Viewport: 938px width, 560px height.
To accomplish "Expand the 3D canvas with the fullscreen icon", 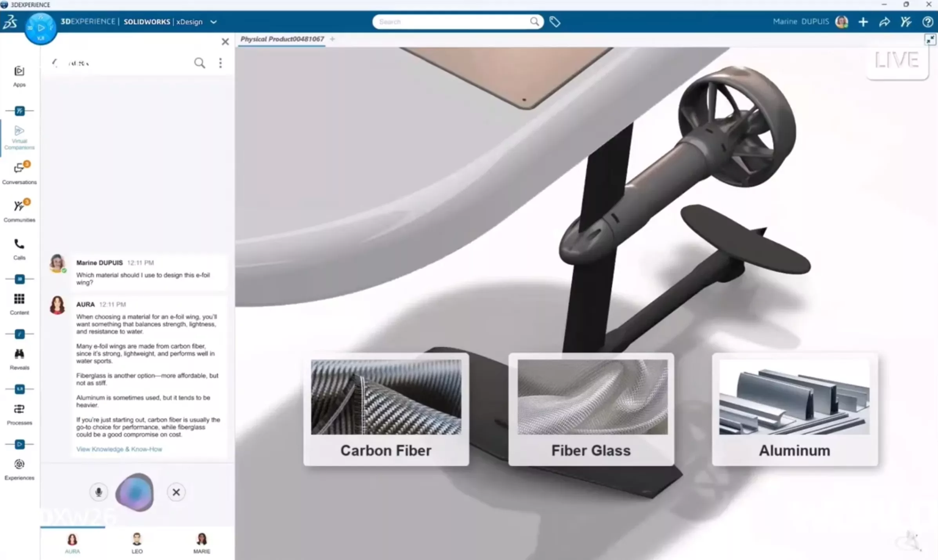I will coord(930,39).
